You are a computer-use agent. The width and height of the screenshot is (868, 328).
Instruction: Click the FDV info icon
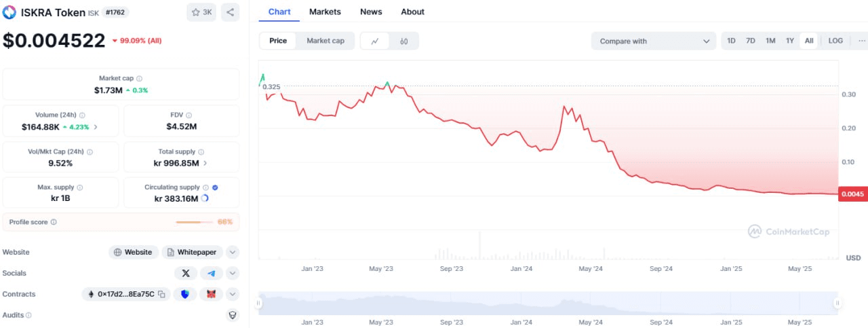click(189, 115)
